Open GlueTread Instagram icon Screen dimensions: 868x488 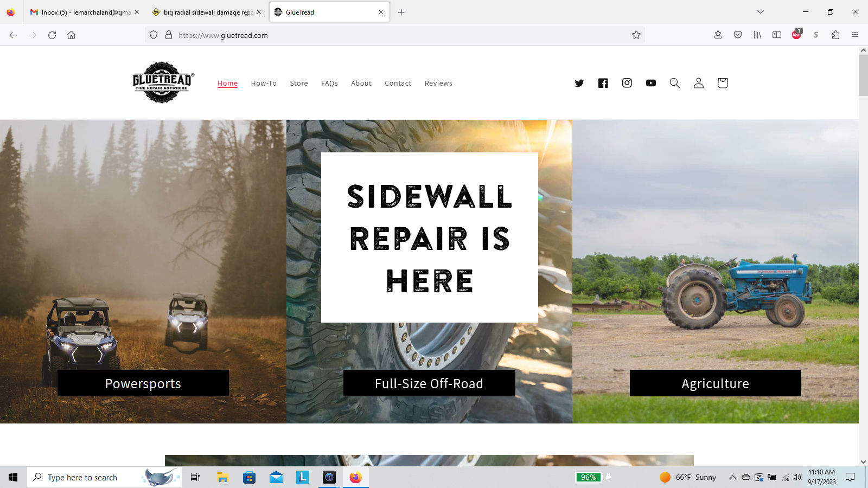(627, 83)
